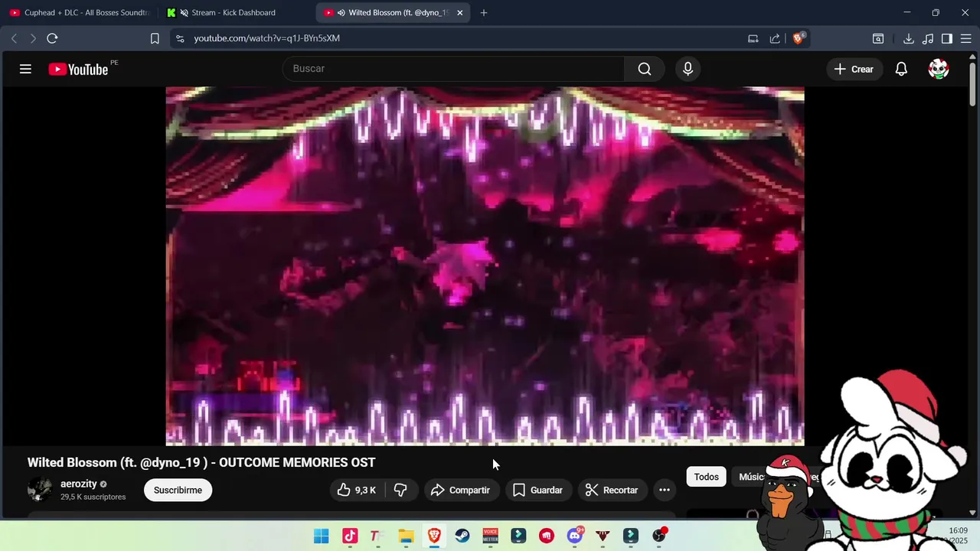This screenshot has height=551, width=980.
Task: Open Brave Shields lion icon
Action: click(x=798, y=38)
